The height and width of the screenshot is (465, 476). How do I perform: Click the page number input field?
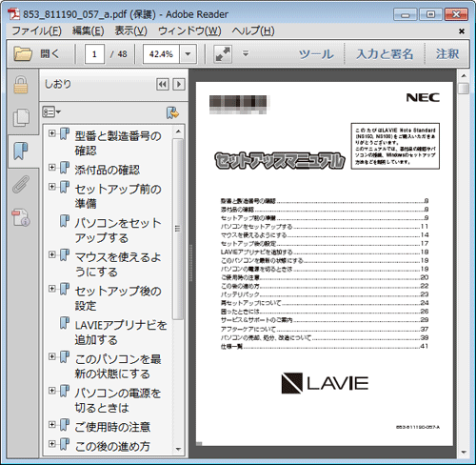94,54
